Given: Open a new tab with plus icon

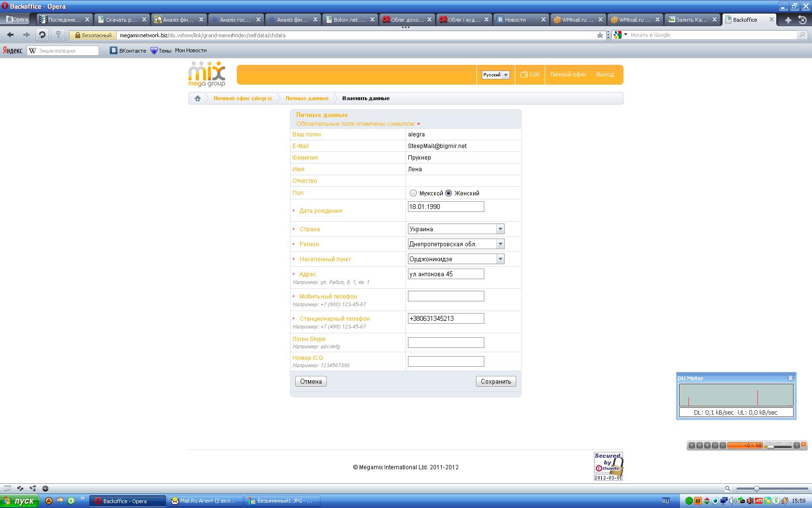Looking at the screenshot, I should click(x=788, y=20).
